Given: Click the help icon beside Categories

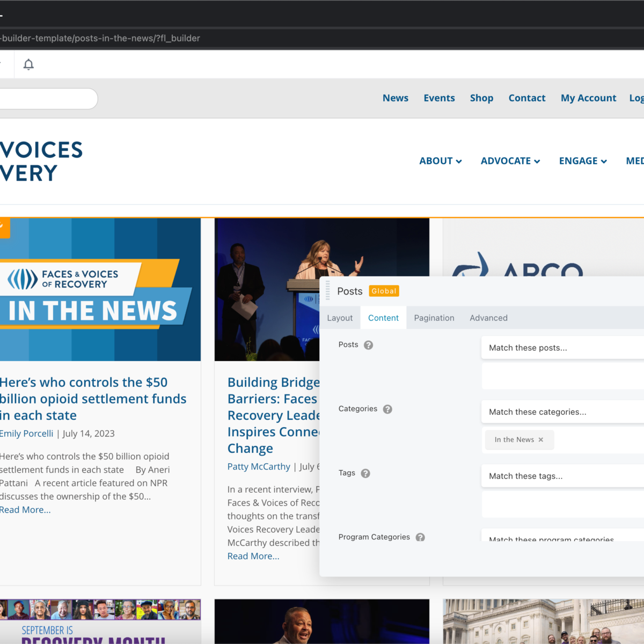Looking at the screenshot, I should pos(387,409).
